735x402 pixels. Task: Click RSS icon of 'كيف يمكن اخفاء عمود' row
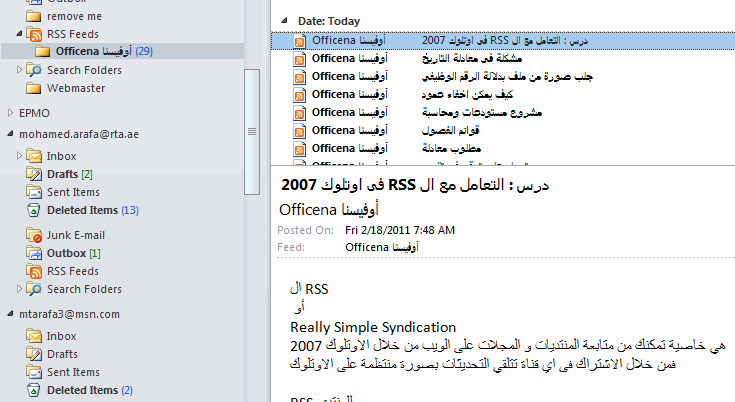pyautogui.click(x=300, y=95)
